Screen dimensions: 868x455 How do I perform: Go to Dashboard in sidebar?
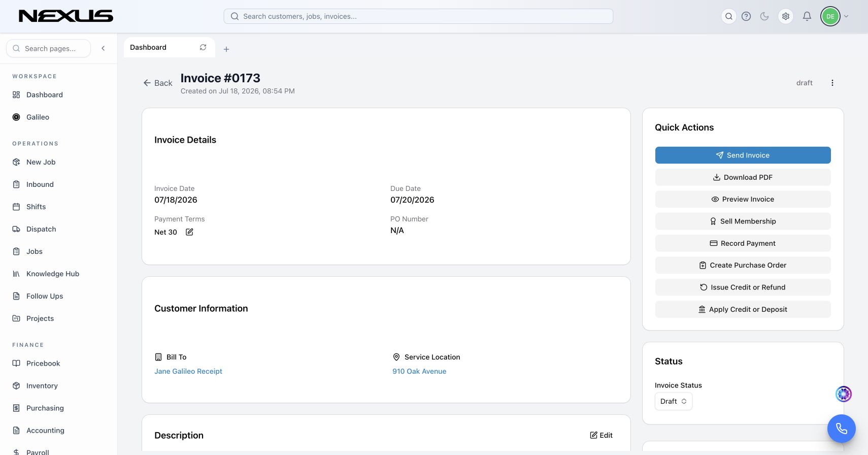coord(45,95)
